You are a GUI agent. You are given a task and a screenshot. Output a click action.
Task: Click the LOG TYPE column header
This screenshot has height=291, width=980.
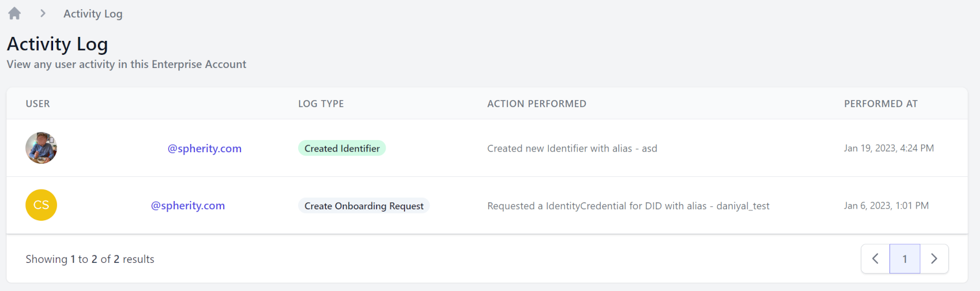(x=321, y=104)
